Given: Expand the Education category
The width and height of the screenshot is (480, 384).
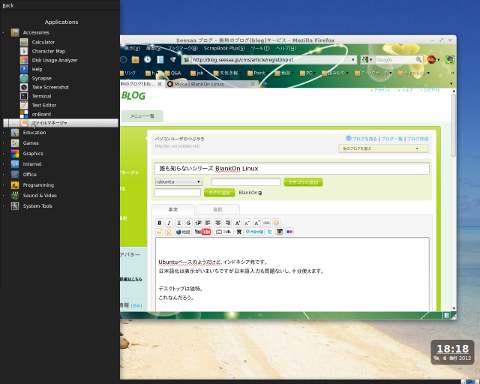Looking at the screenshot, I should click(x=29, y=132).
